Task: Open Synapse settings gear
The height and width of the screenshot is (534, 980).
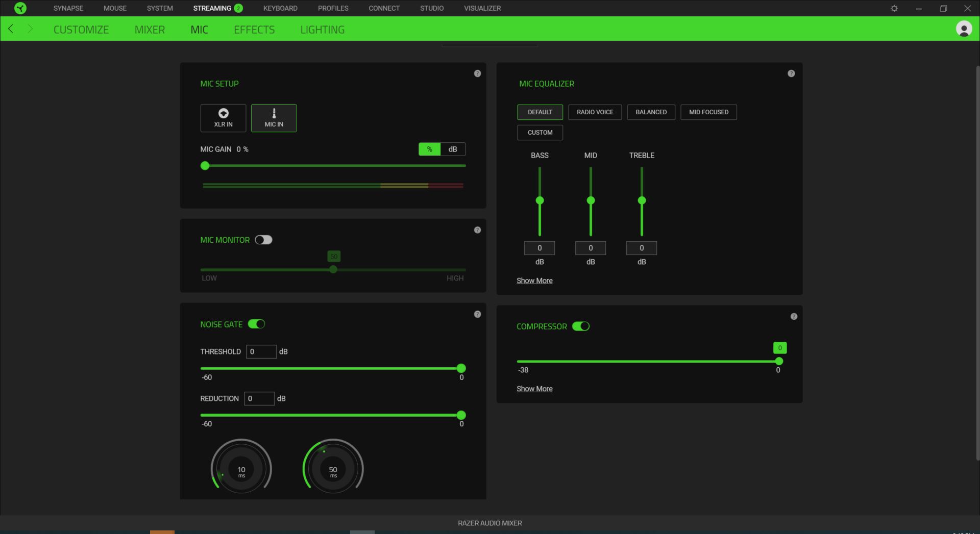Action: [x=894, y=8]
